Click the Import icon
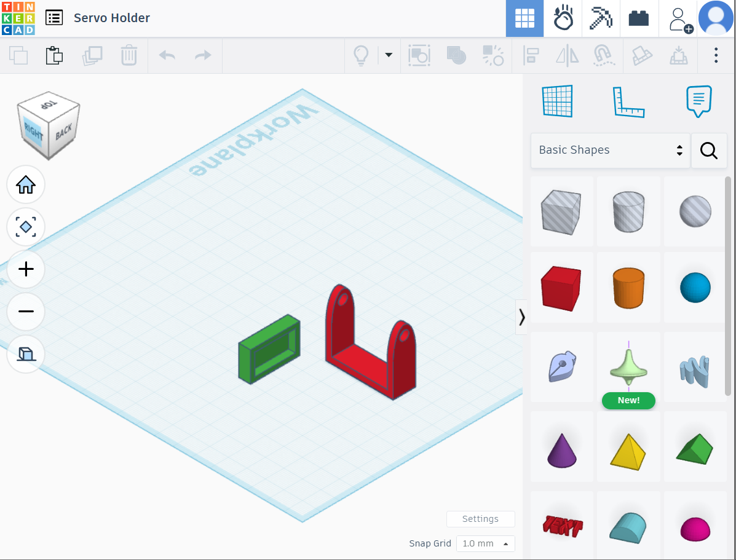The image size is (736, 560). (642, 55)
